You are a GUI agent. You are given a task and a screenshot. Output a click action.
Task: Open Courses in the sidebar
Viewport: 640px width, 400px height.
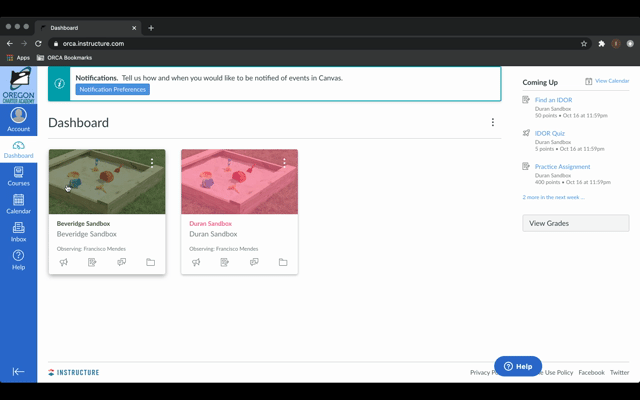18,176
